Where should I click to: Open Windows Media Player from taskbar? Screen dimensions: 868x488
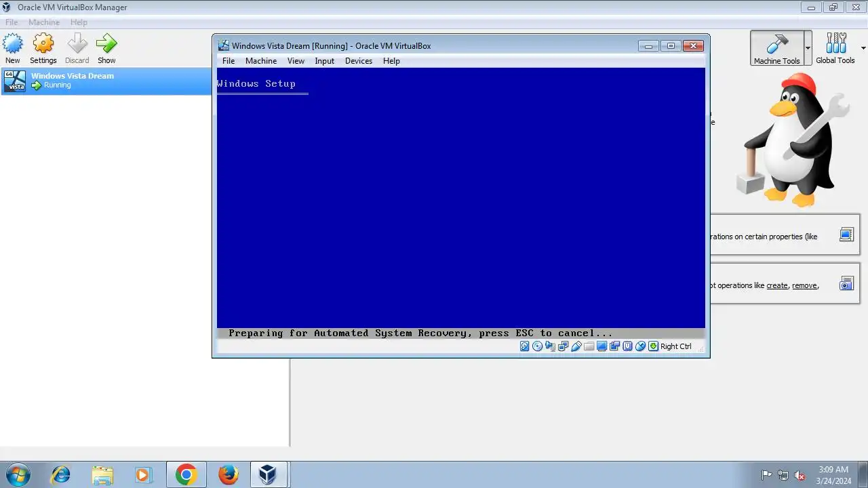coord(144,474)
